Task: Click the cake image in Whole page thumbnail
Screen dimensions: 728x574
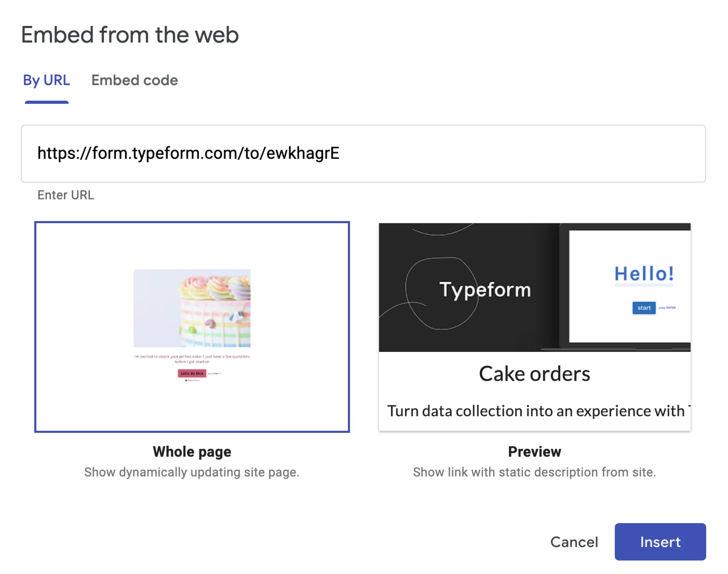Action: click(192, 308)
